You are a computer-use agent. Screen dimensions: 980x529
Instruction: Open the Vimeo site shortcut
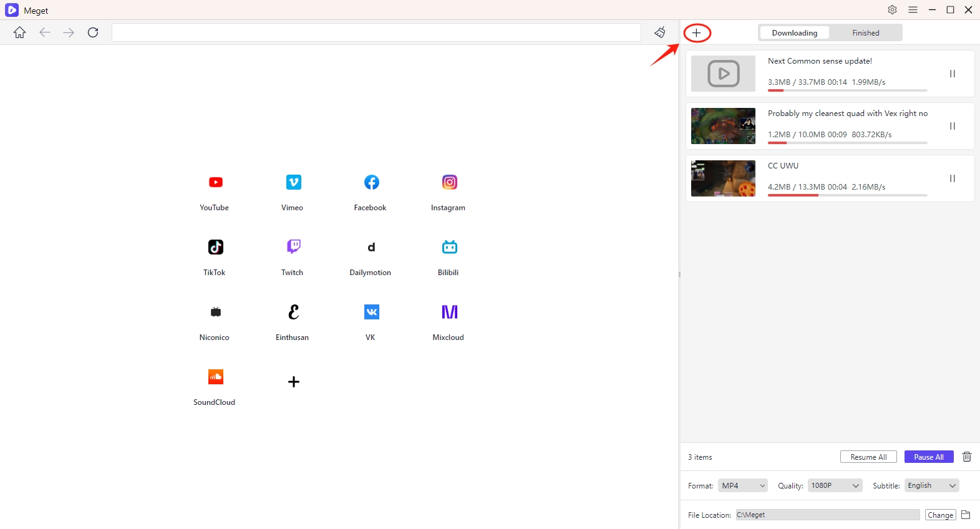[293, 192]
